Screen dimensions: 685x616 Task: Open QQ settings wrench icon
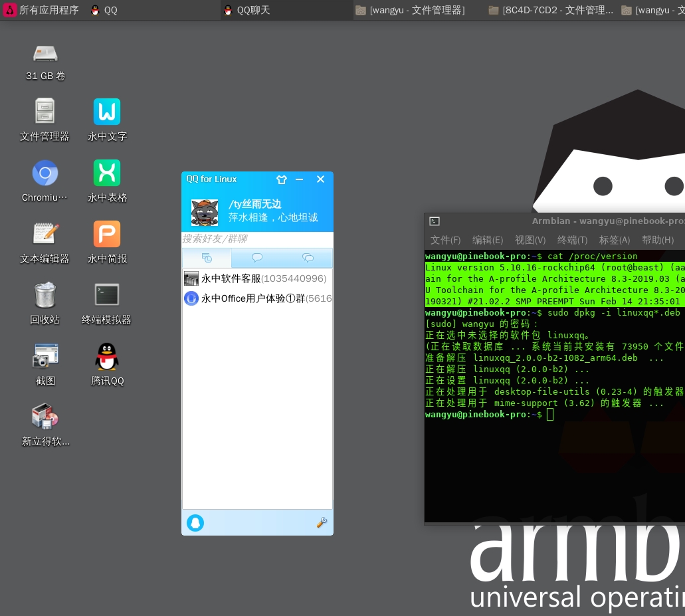click(x=322, y=523)
